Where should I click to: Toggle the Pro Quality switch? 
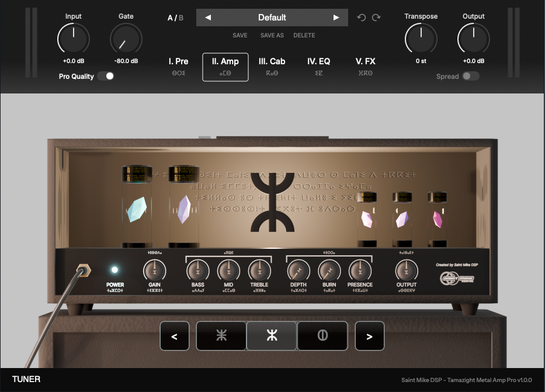pos(106,76)
